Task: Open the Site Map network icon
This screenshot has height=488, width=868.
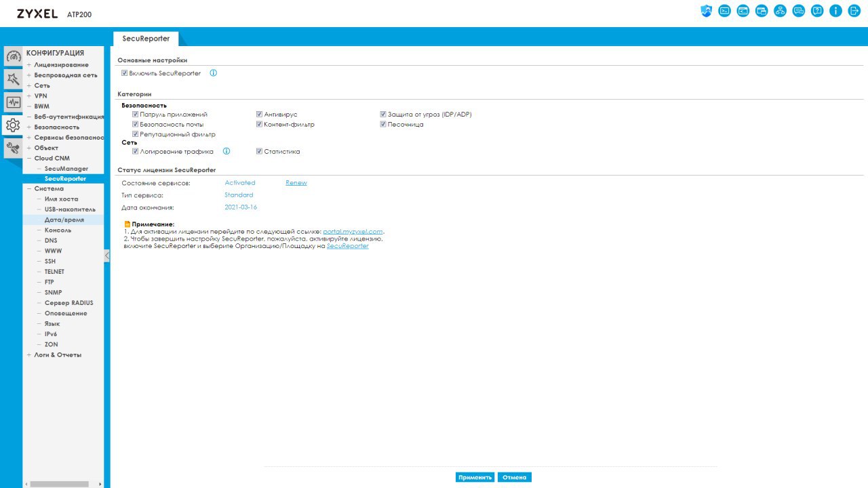Action: coord(781,11)
